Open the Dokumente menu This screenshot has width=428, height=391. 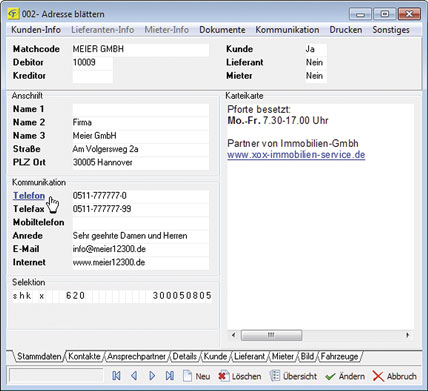tap(222, 30)
